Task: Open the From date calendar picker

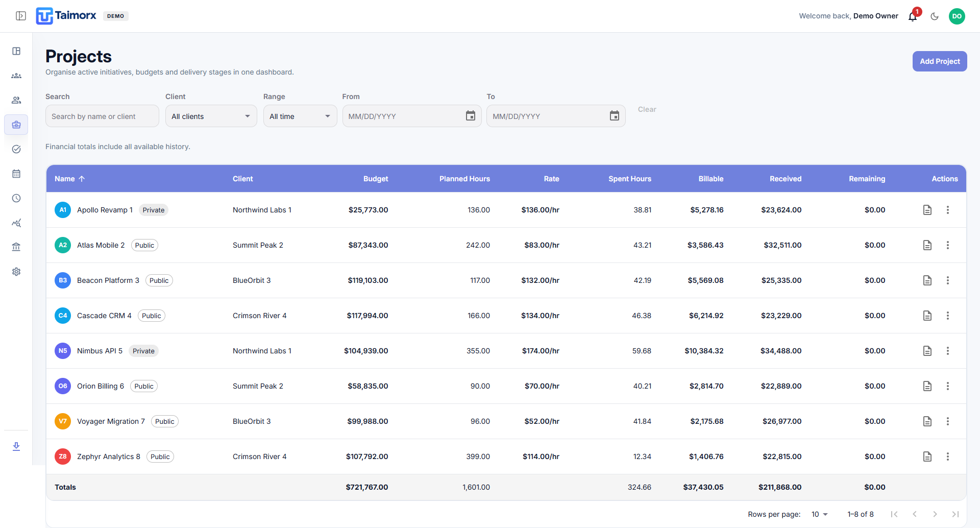Action: (x=471, y=116)
